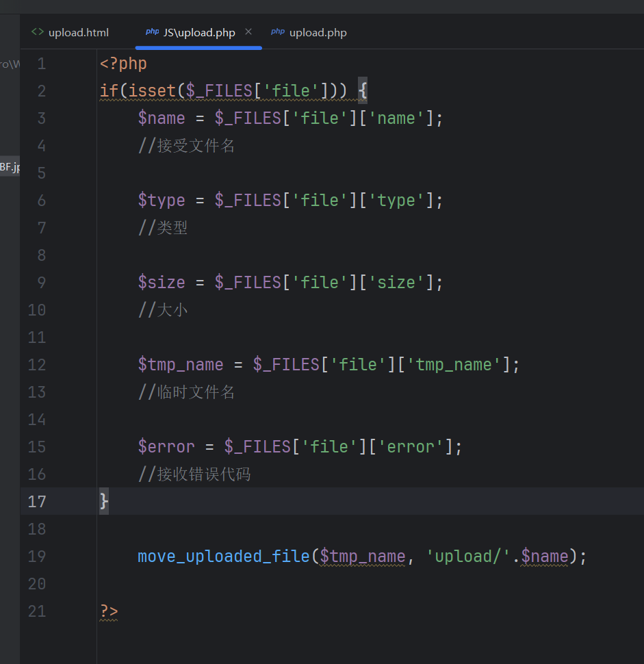644x664 pixels.
Task: Click the comment //大小
Action: click(163, 310)
